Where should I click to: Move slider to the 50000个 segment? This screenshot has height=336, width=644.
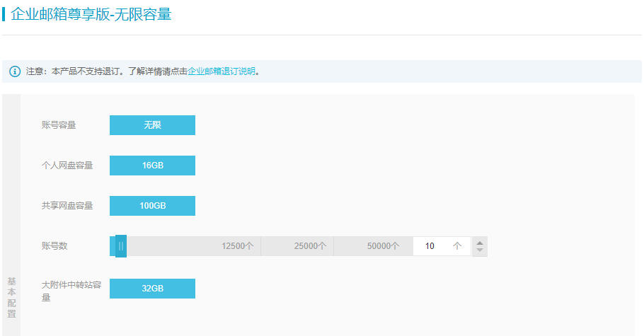pos(383,246)
